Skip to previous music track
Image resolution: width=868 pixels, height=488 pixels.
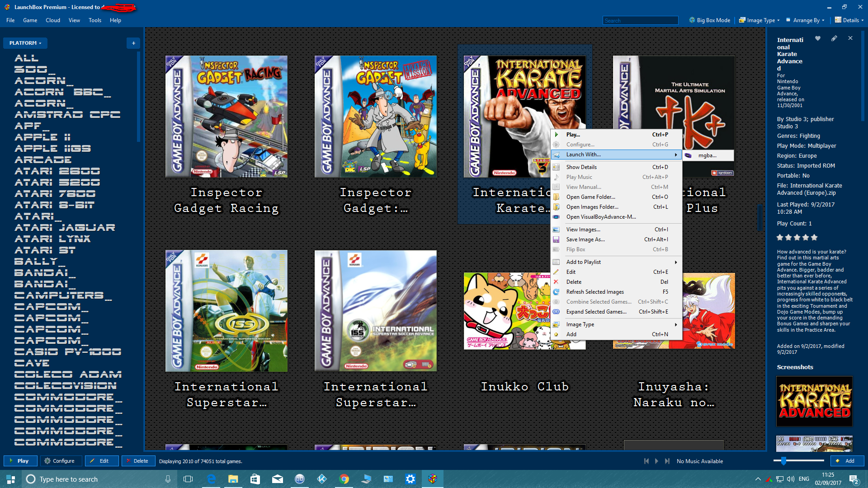[x=646, y=461]
